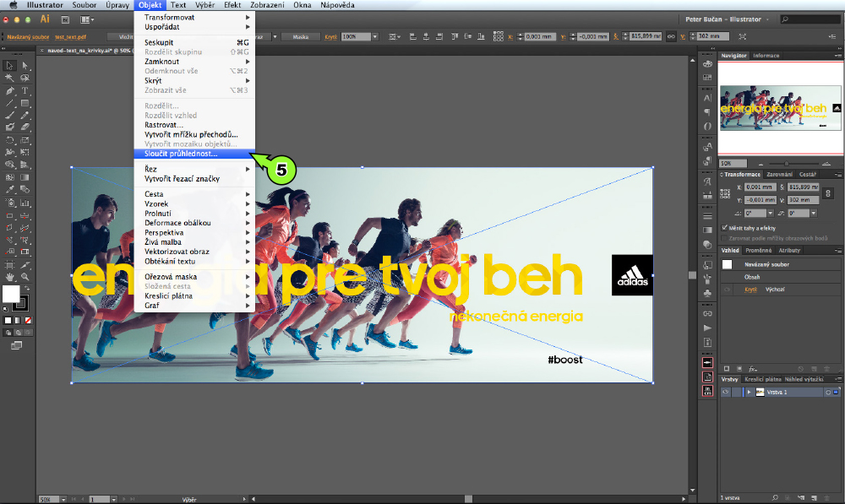Click the white swatch in Vzhled panel
This screenshot has width=845, height=504.
tap(727, 264)
